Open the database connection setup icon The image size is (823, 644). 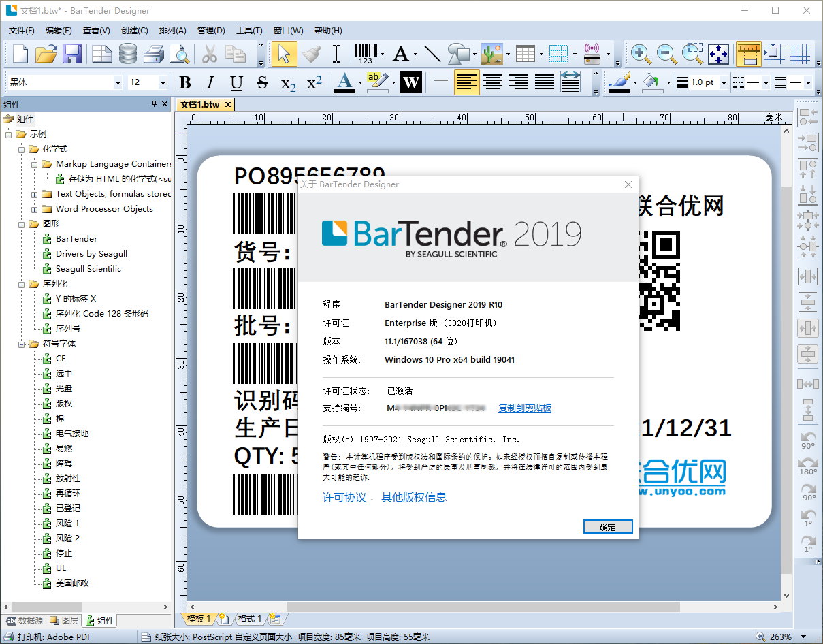click(127, 54)
